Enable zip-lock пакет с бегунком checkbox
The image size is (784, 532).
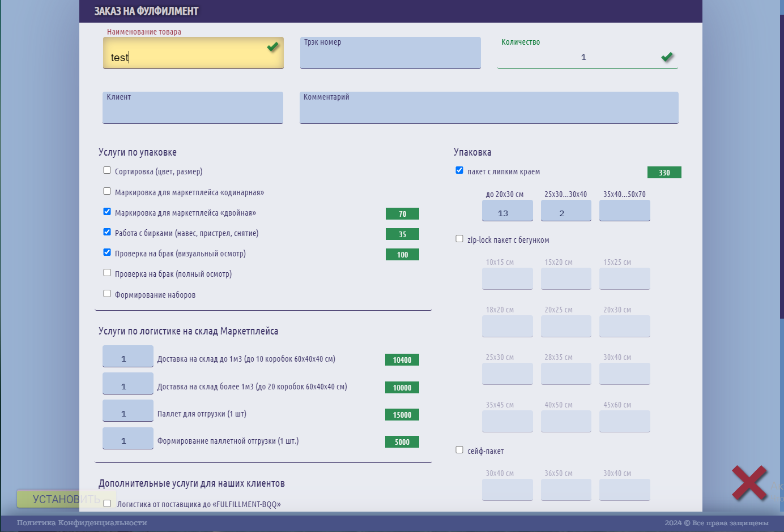pyautogui.click(x=459, y=239)
